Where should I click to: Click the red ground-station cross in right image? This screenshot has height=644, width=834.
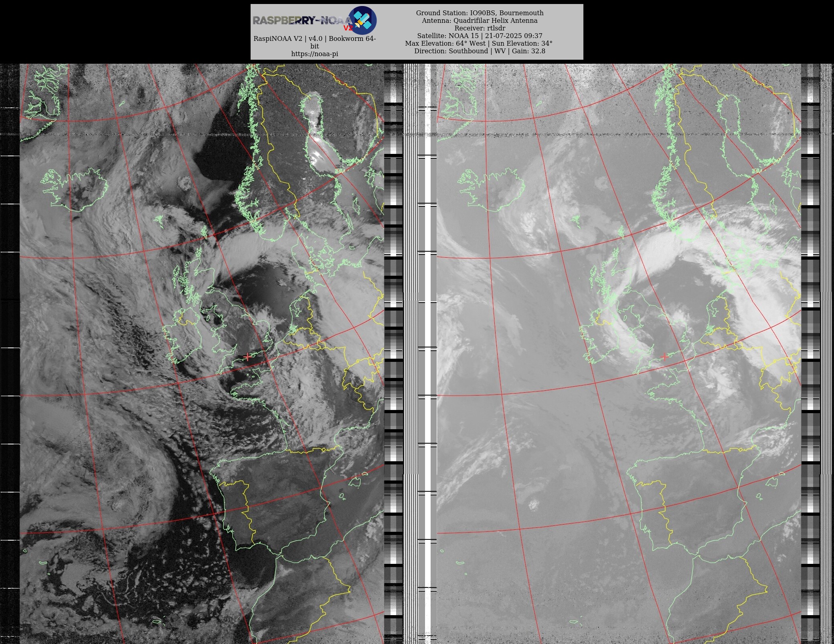coord(664,357)
